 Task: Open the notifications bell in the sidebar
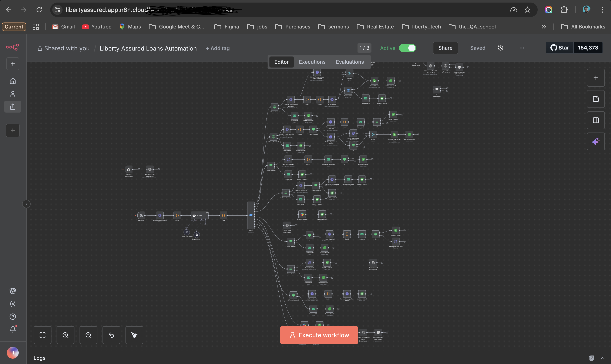click(13, 329)
